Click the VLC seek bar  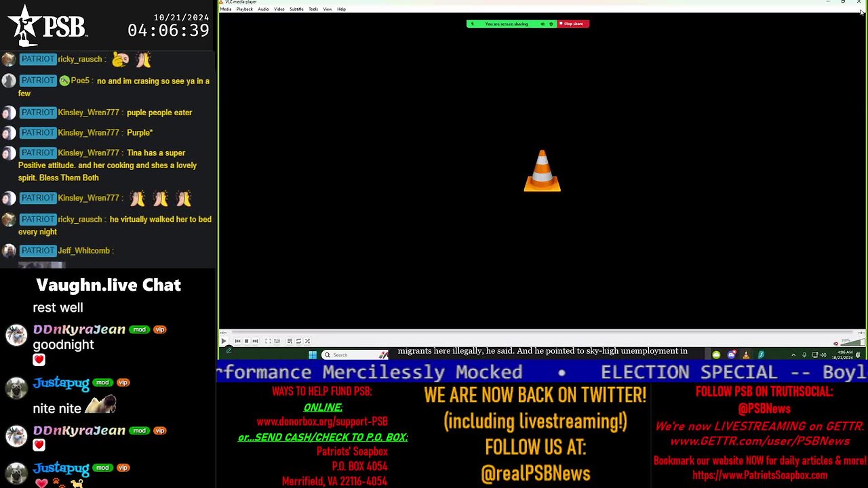[542, 332]
